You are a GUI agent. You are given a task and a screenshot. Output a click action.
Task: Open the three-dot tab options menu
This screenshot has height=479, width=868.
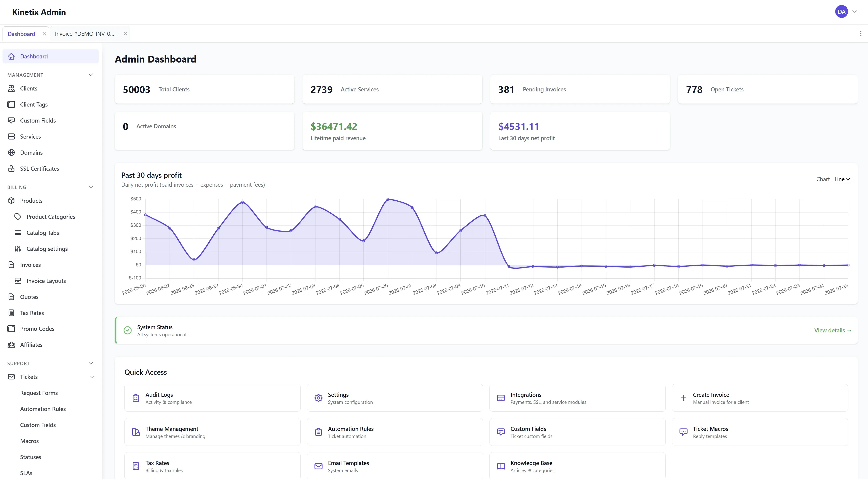click(861, 34)
